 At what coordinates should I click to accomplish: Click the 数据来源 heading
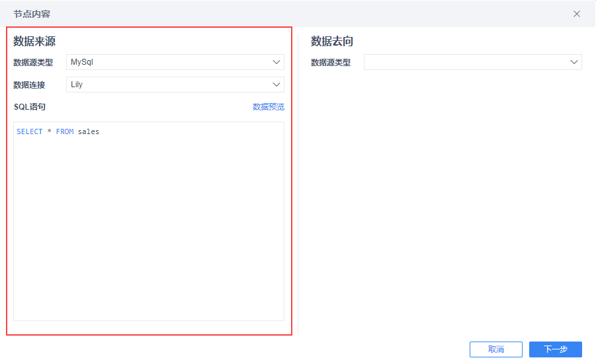pyautogui.click(x=34, y=41)
